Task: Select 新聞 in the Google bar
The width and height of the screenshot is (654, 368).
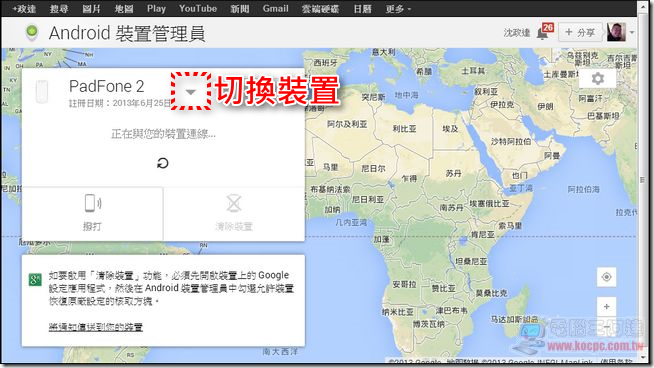Action: tap(240, 9)
